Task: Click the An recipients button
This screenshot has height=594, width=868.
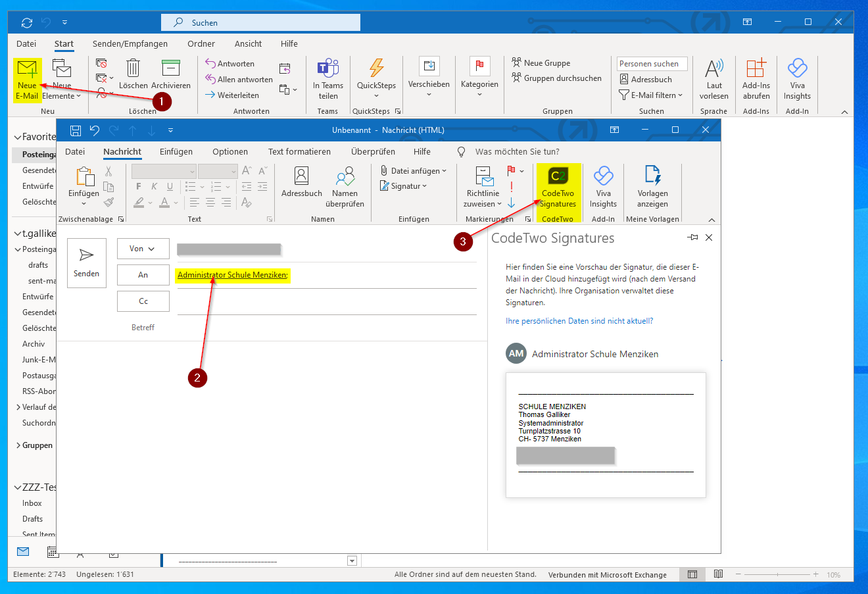Action: coord(143,275)
